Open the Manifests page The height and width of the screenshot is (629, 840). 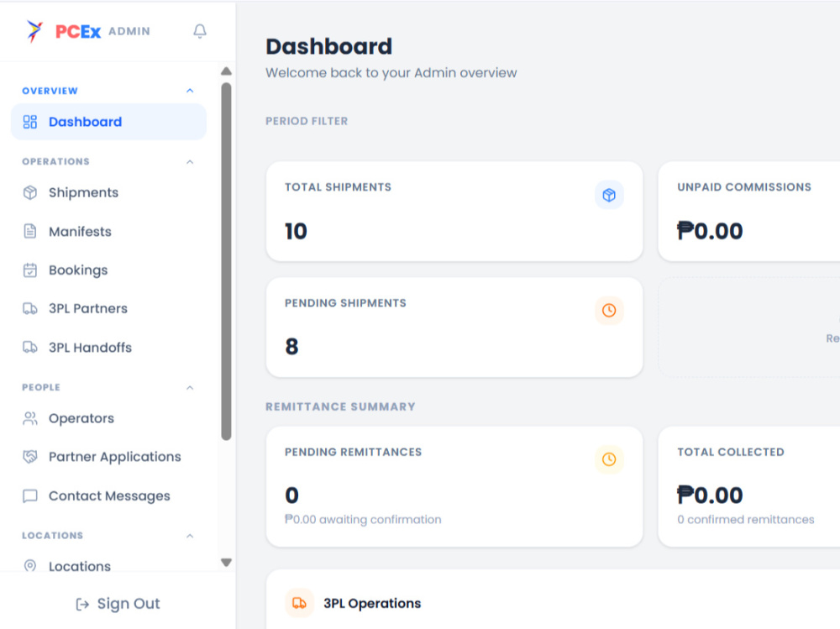(x=108, y=232)
